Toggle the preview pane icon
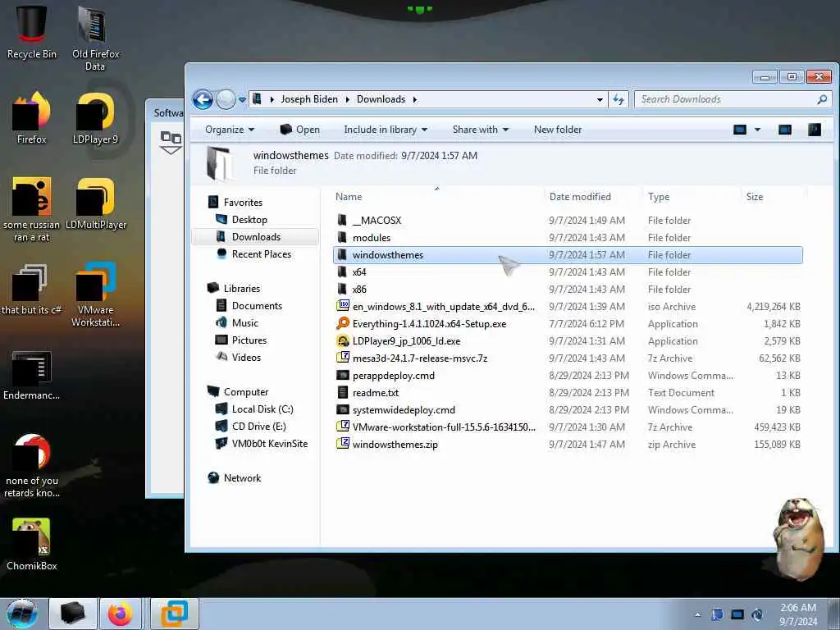840x630 pixels. coord(785,130)
